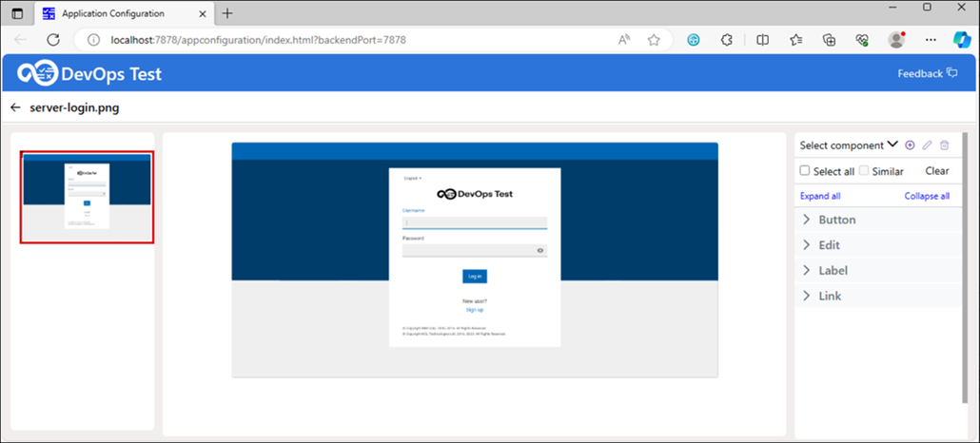Image resolution: width=980 pixels, height=443 pixels.
Task: Refresh the browser page
Action: coord(53,40)
